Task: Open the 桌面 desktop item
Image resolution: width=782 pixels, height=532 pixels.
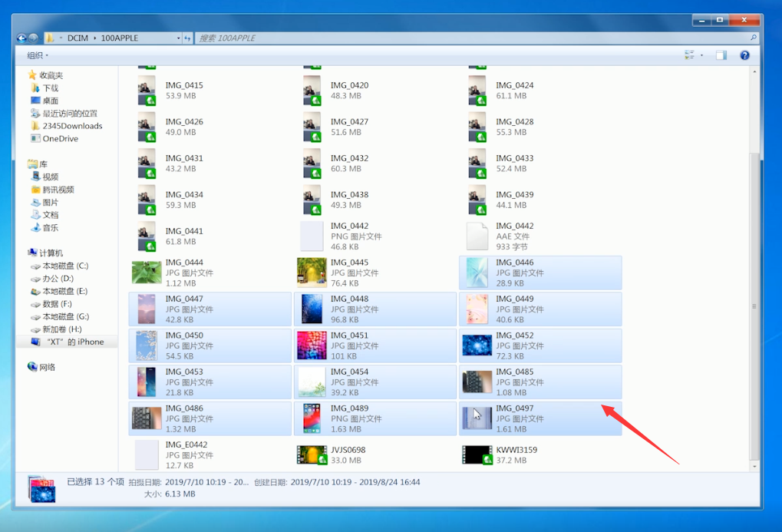Action: (x=45, y=101)
